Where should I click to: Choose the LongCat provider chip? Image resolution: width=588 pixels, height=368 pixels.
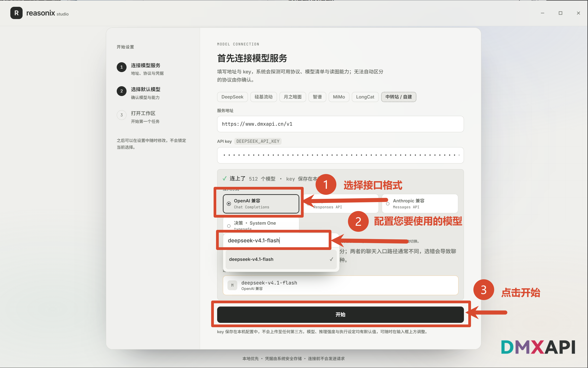click(365, 97)
